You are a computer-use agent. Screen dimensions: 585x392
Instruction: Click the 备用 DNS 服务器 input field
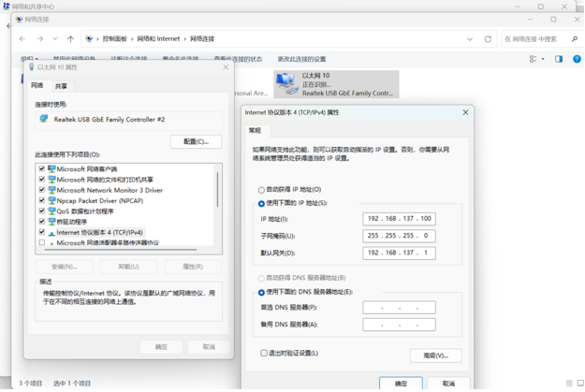point(399,325)
